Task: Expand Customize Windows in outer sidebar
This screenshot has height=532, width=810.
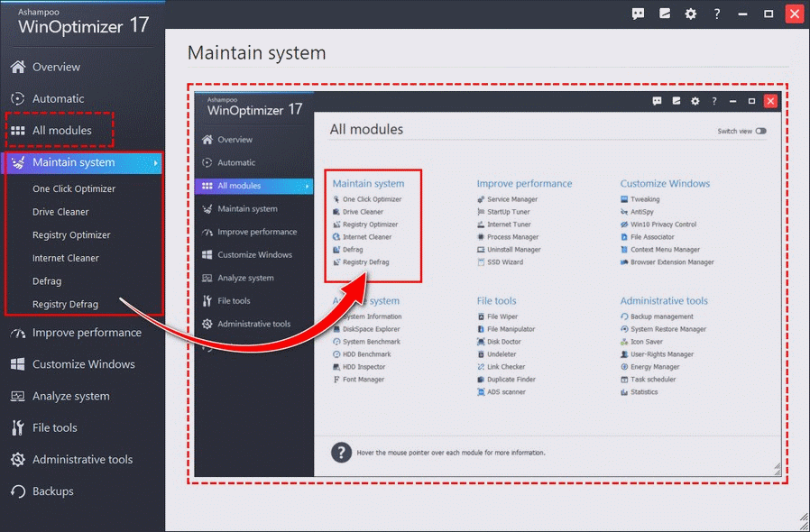Action: coord(84,364)
